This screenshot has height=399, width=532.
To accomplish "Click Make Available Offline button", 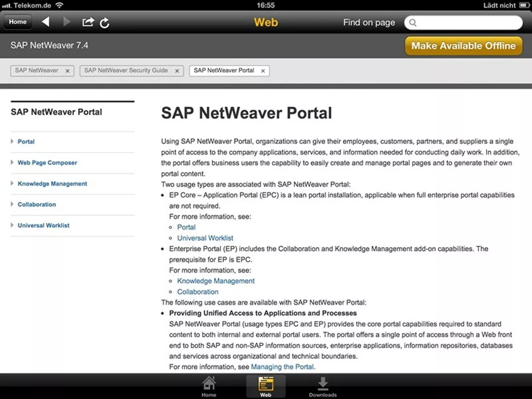I will 463,46.
